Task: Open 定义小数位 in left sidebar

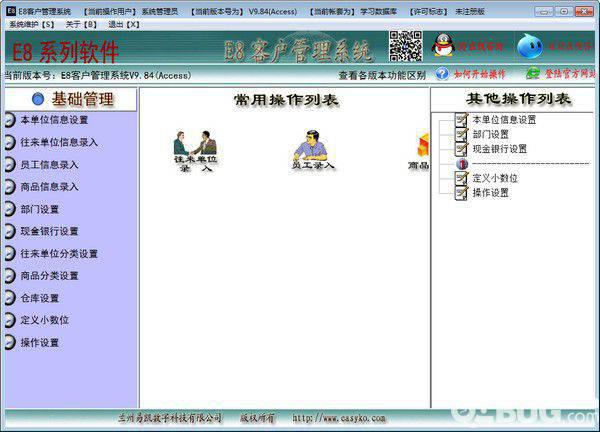Action: (x=44, y=320)
